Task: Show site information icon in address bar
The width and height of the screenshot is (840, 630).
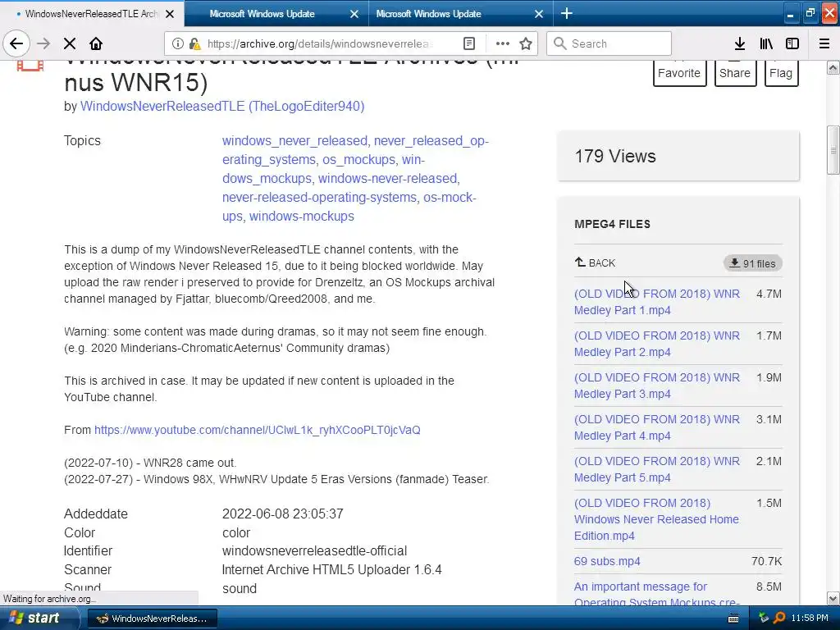Action: pyautogui.click(x=178, y=44)
